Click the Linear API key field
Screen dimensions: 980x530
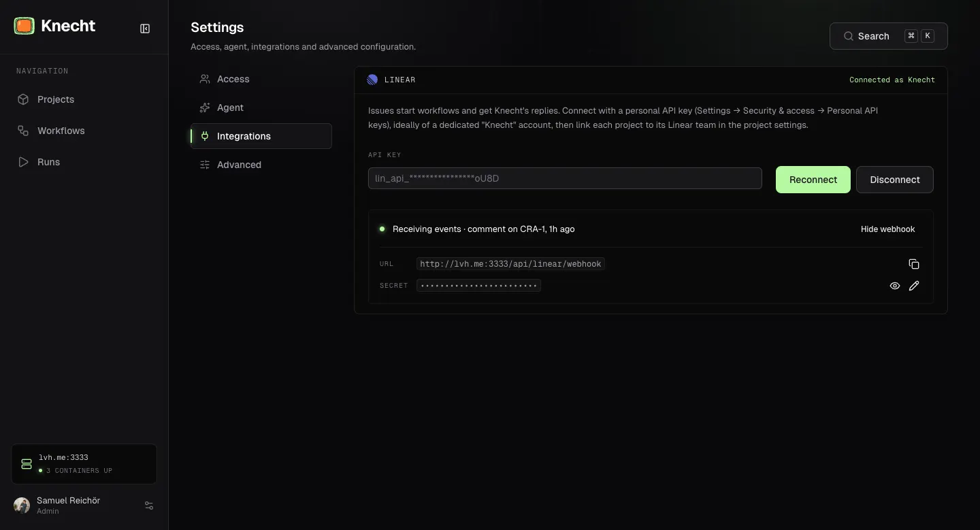565,178
